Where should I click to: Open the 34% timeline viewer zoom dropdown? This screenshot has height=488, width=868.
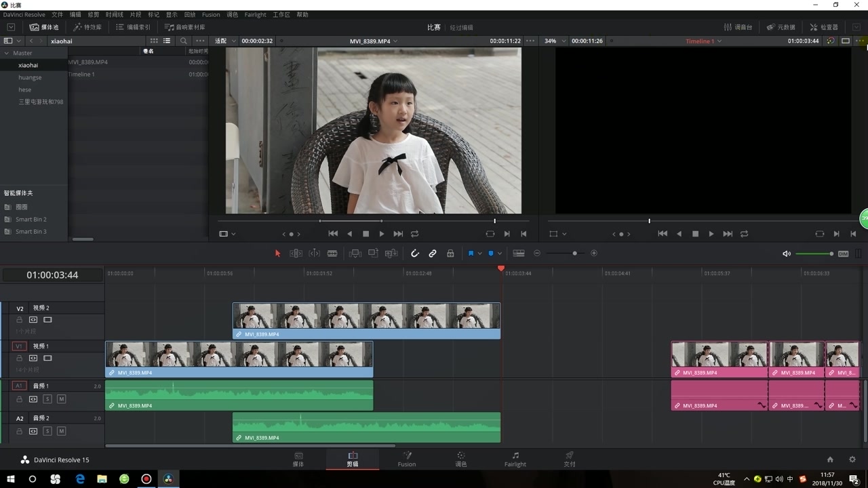pos(554,41)
